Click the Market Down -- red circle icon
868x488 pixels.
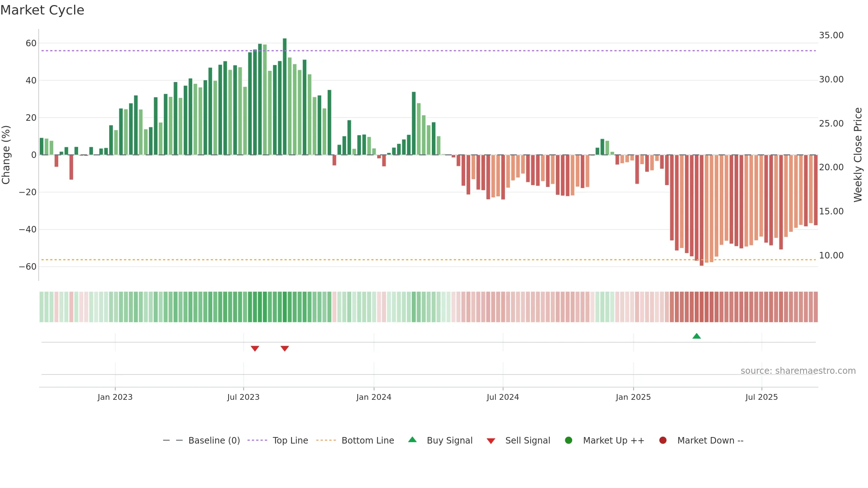[x=663, y=440]
